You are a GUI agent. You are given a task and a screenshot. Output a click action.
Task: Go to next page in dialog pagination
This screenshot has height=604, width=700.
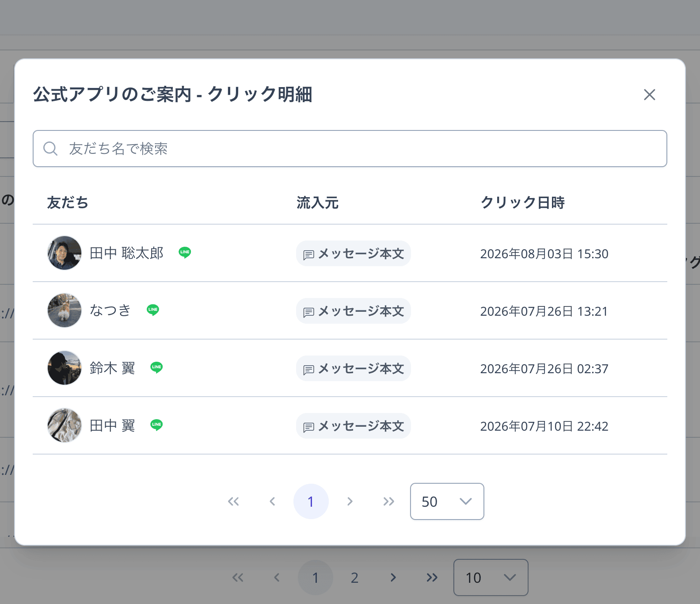(350, 501)
